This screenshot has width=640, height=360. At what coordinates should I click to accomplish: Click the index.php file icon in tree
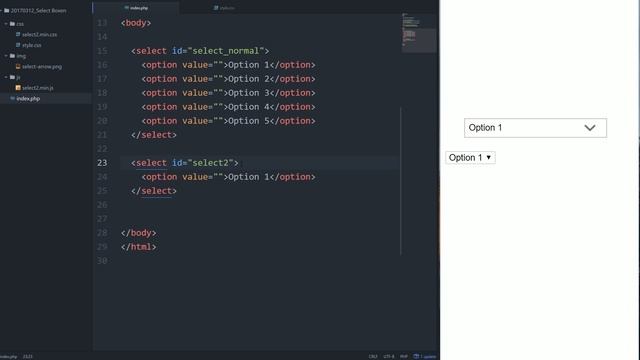pyautogui.click(x=12, y=98)
